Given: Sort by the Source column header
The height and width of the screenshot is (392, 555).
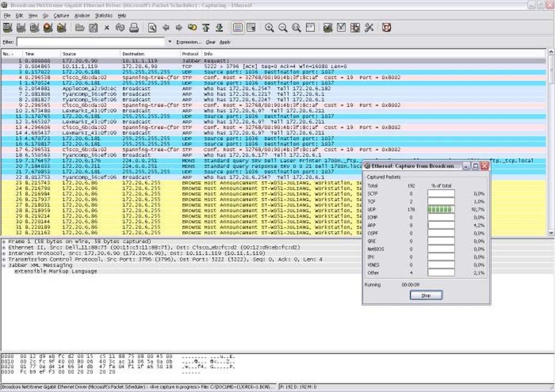Looking at the screenshot, I should [90, 54].
